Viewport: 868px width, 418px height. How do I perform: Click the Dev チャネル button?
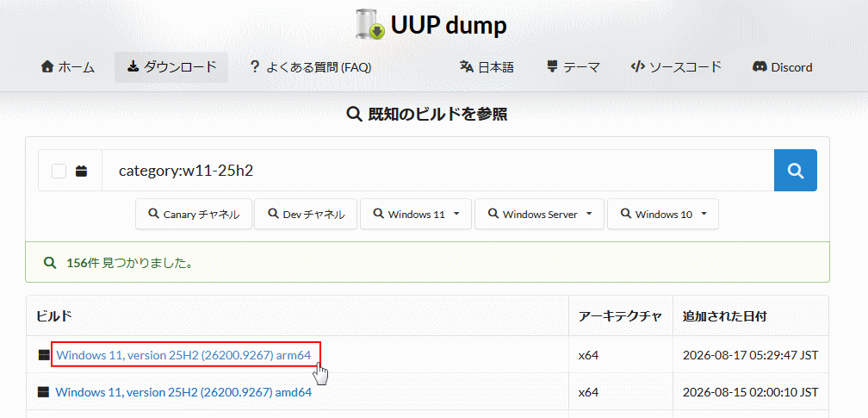306,214
